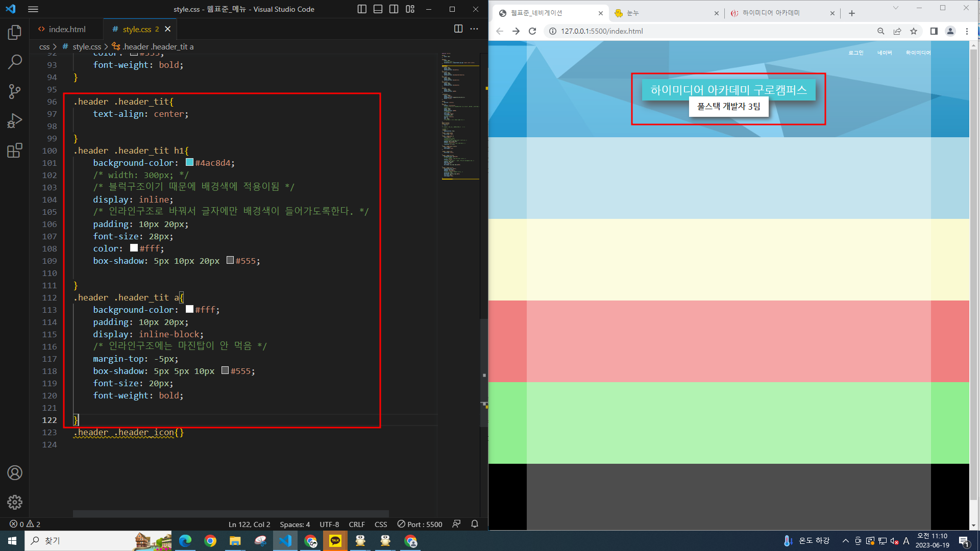Open Manage gear icon in sidebar
This screenshot has height=551, width=980.
[x=14, y=502]
